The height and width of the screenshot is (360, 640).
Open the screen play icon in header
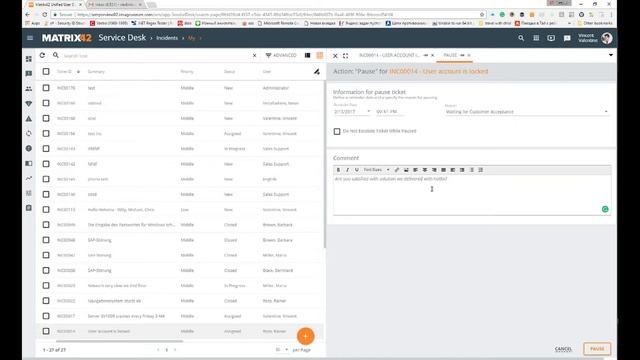pos(551,38)
